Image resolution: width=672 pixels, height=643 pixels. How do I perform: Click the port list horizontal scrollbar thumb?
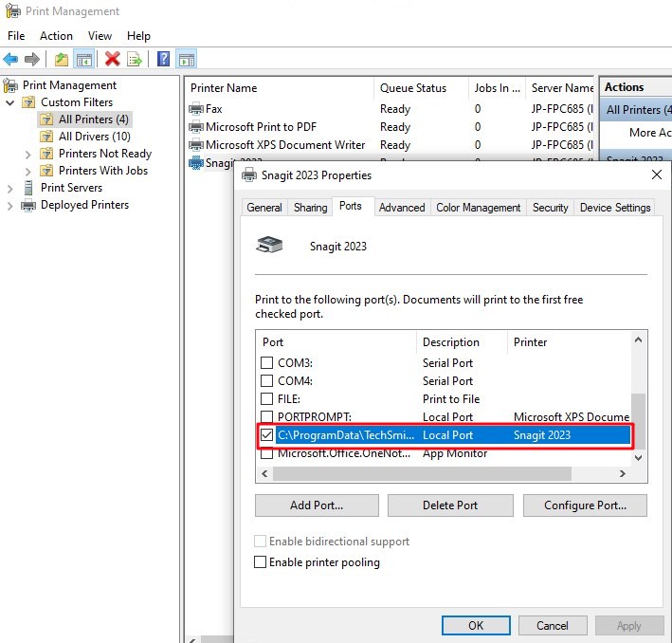click(422, 473)
